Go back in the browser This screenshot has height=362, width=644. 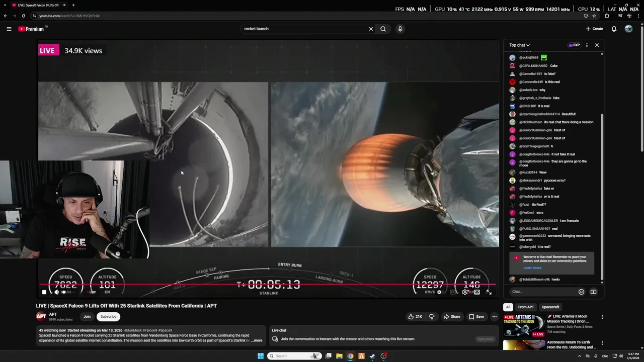click(x=6, y=16)
